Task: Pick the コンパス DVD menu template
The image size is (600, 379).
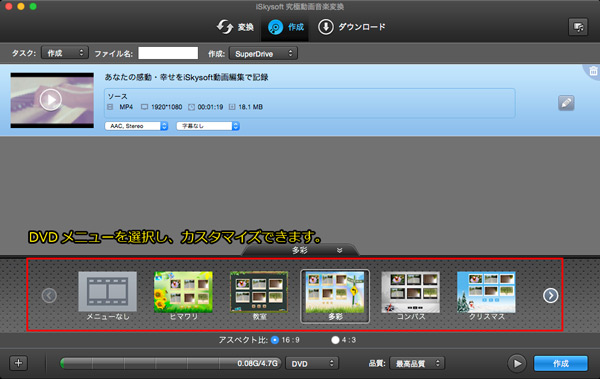Action: coord(411,296)
